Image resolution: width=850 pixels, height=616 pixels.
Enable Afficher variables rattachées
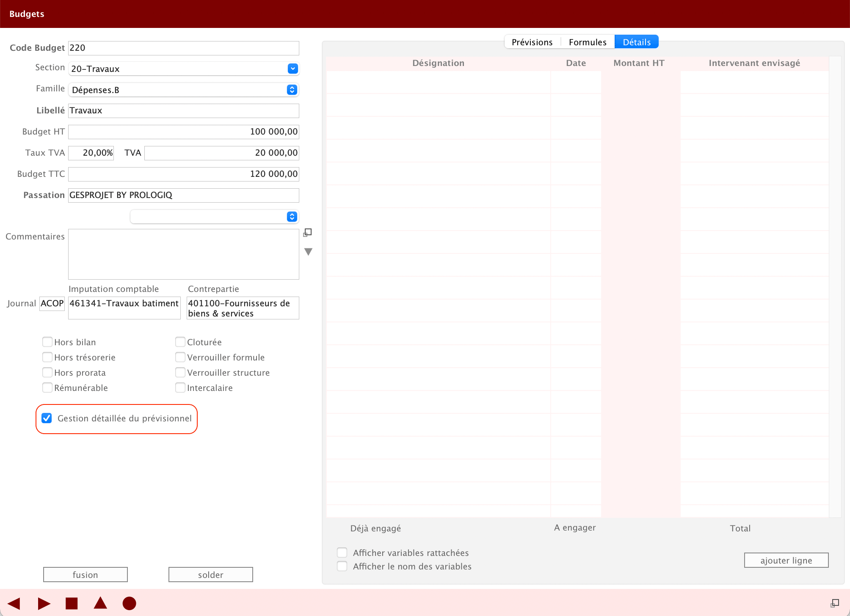tap(342, 553)
